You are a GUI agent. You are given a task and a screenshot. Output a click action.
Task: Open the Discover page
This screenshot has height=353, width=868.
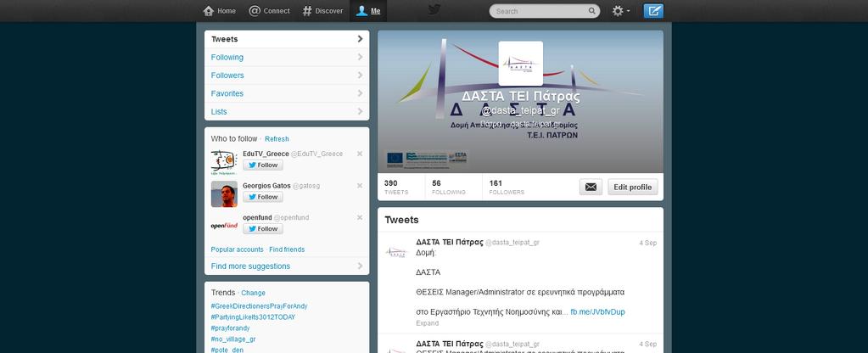tap(322, 10)
